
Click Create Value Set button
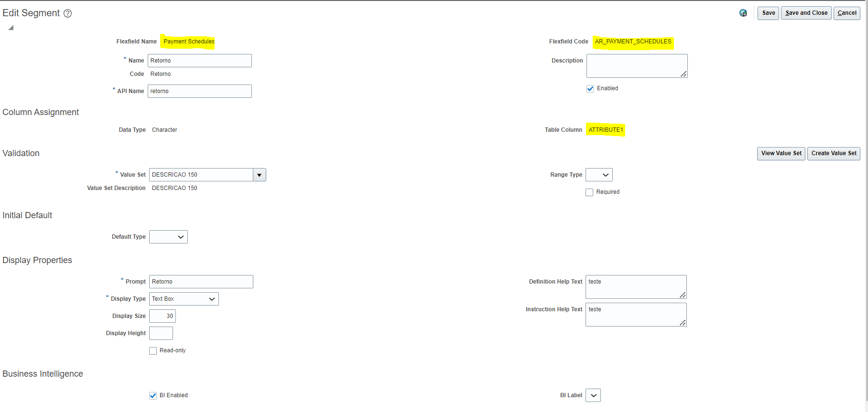click(x=834, y=153)
